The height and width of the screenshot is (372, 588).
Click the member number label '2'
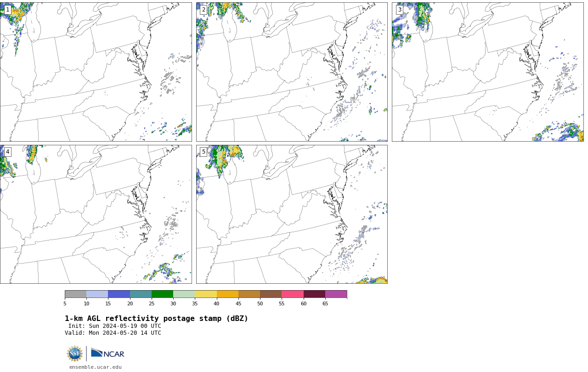[x=204, y=10]
